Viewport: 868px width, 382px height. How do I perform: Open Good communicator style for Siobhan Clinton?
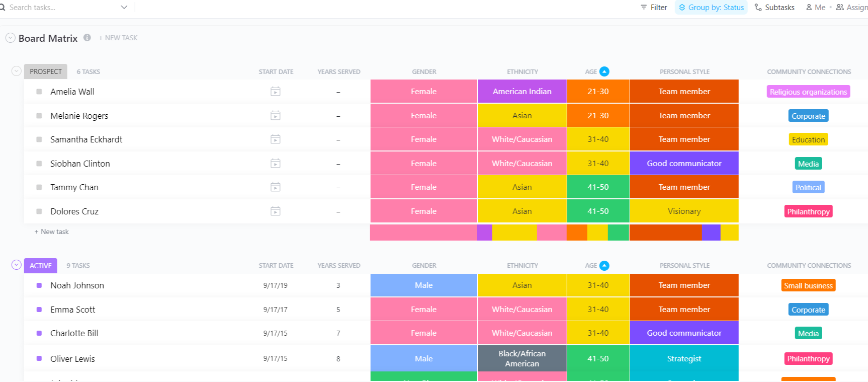(x=684, y=164)
